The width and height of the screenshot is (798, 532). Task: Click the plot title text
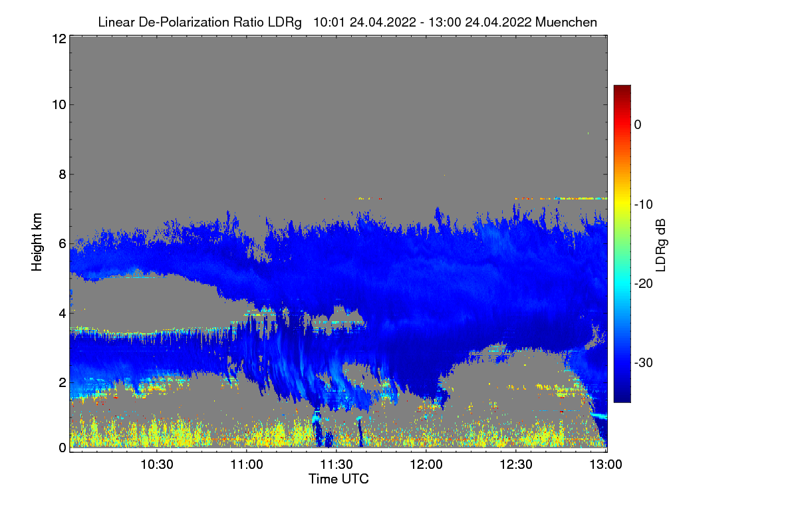coord(347,22)
